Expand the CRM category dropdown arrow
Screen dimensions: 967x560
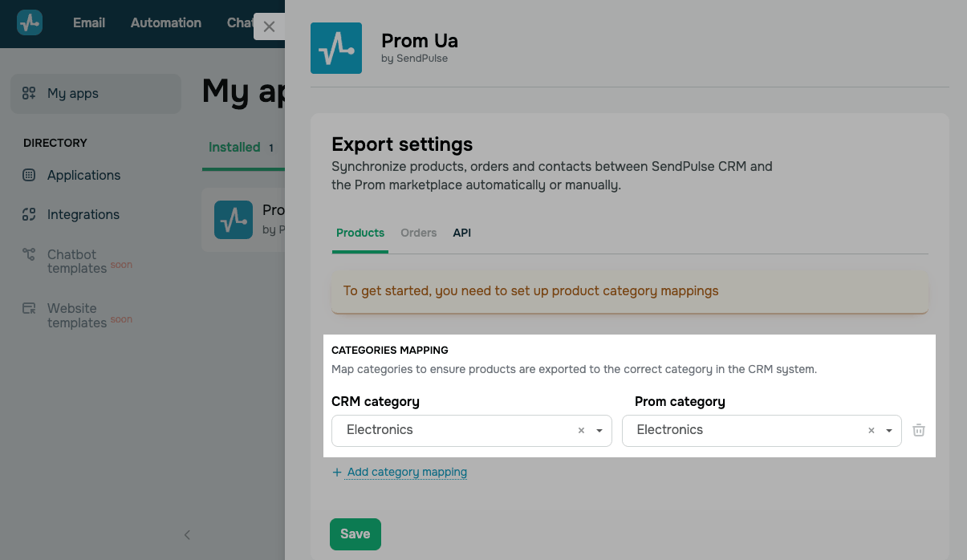tap(599, 431)
